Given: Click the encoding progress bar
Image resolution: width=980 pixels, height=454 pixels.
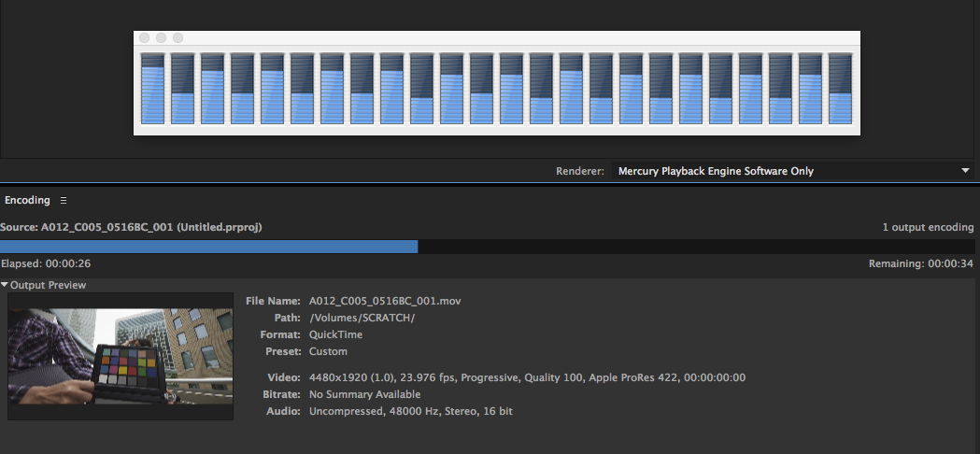Looking at the screenshot, I should [x=488, y=247].
